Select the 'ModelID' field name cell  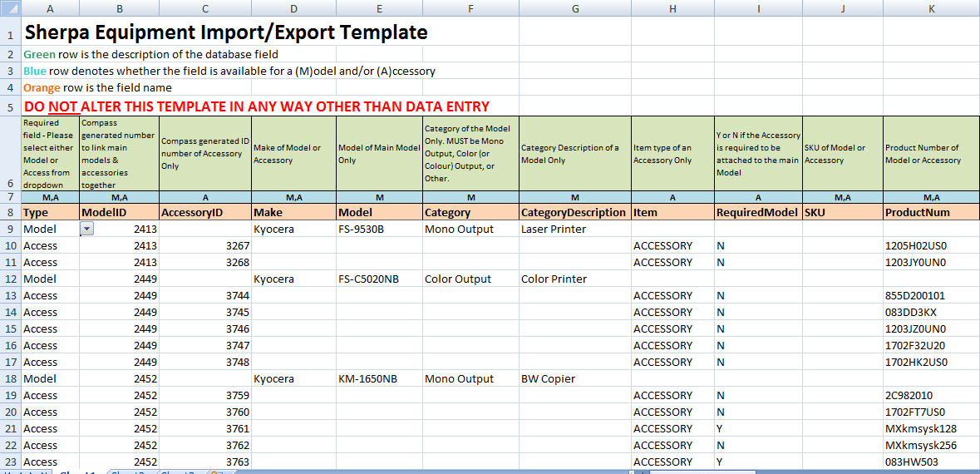[x=120, y=213]
